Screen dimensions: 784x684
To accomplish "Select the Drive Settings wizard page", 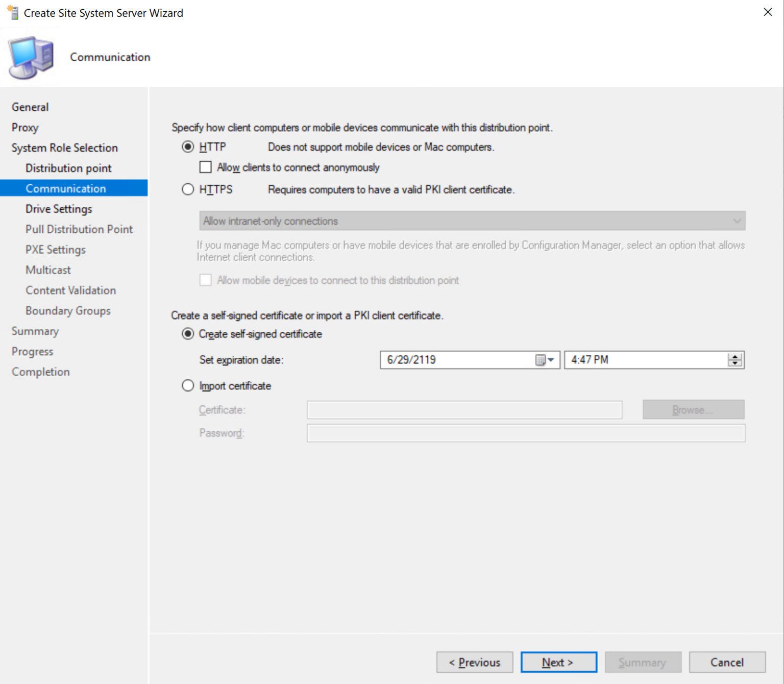I will point(59,208).
